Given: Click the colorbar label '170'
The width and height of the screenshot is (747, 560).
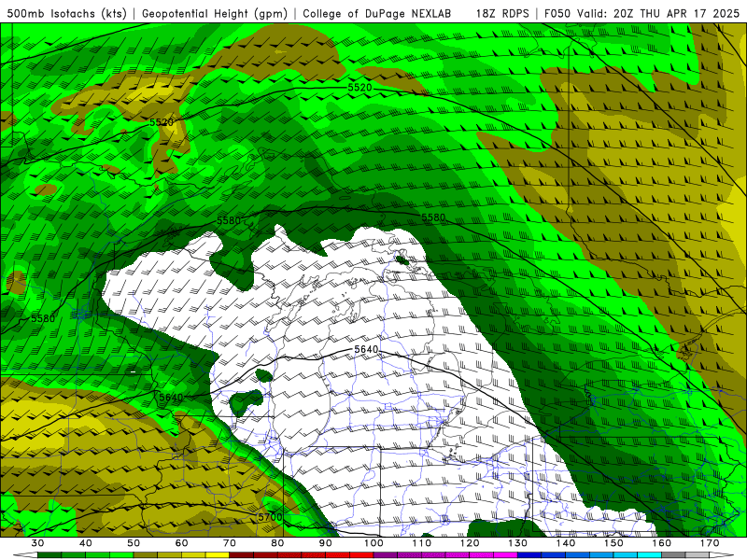Looking at the screenshot, I should click(x=710, y=543).
